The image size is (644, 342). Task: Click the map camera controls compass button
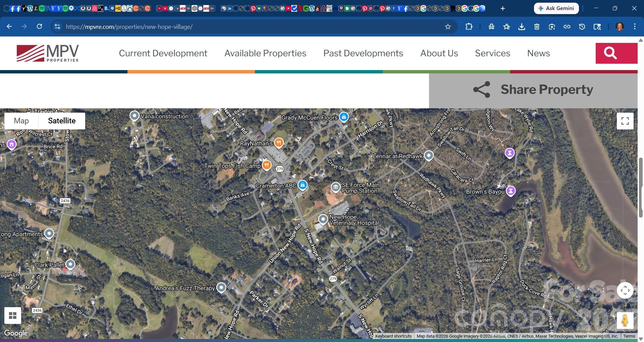click(x=625, y=290)
